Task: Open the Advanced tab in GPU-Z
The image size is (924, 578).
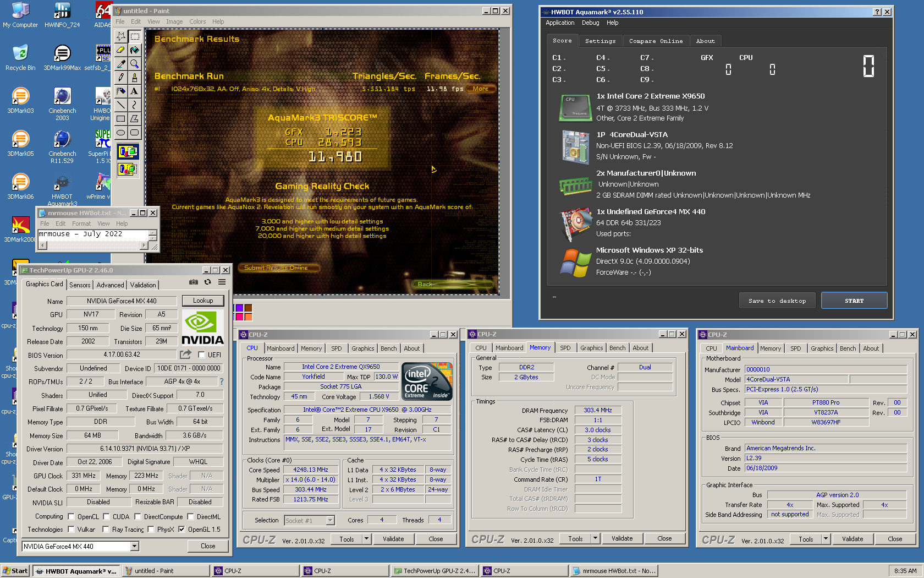Action: tap(110, 285)
